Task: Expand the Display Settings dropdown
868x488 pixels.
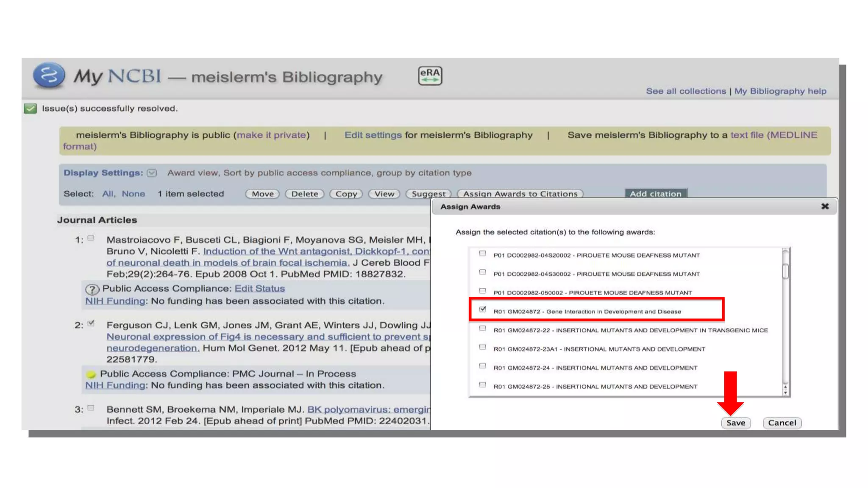Action: tap(152, 173)
